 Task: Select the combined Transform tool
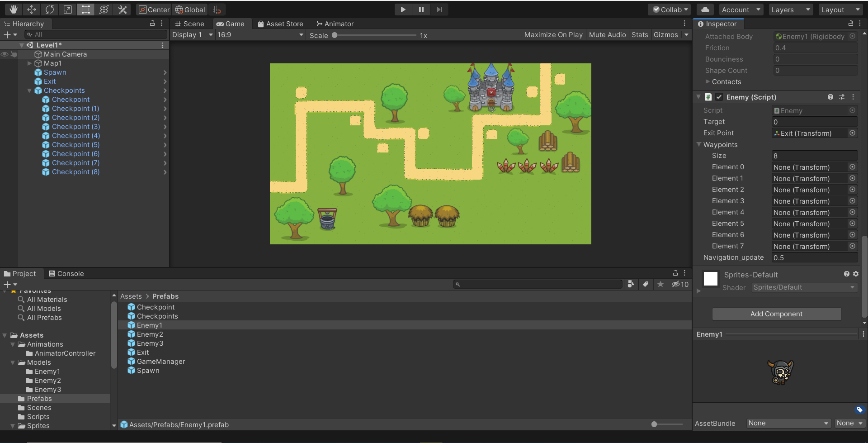[104, 10]
